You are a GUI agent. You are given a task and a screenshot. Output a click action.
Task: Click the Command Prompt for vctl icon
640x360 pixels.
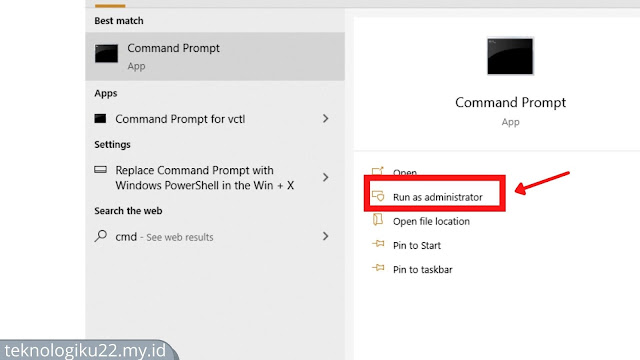click(x=100, y=119)
